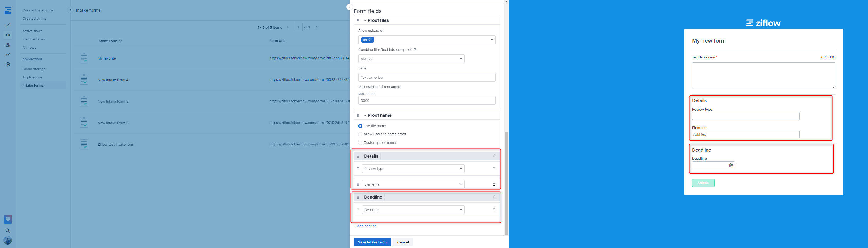The image size is (868, 248).
Task: Click the Add section link
Action: point(365,226)
